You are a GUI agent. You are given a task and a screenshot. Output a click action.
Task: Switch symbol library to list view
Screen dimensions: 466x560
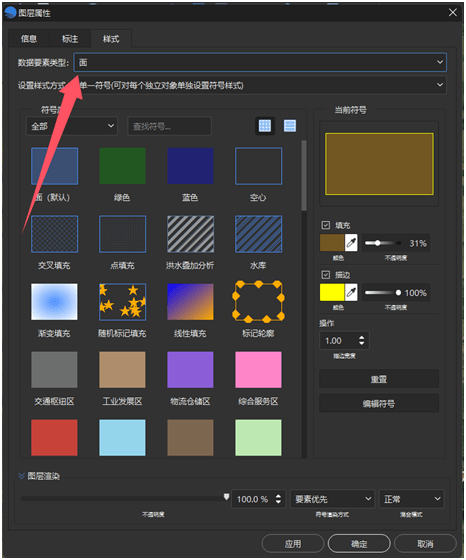coord(290,126)
